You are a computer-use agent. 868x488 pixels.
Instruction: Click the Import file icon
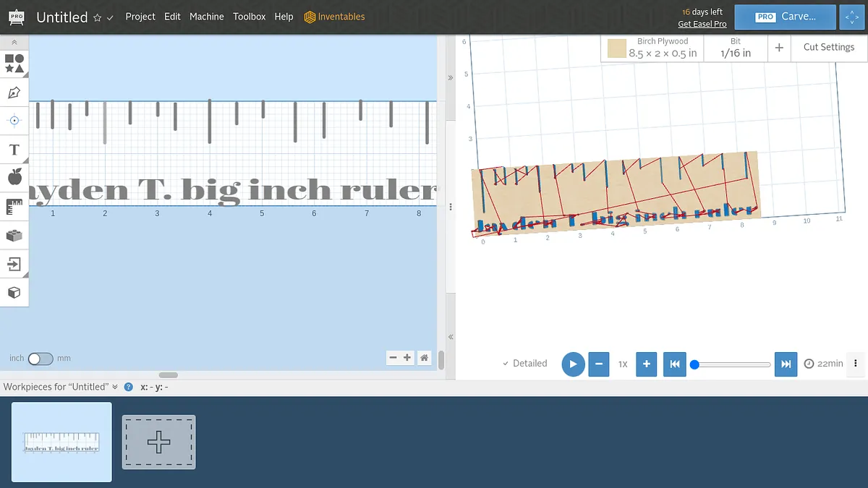pos(14,264)
